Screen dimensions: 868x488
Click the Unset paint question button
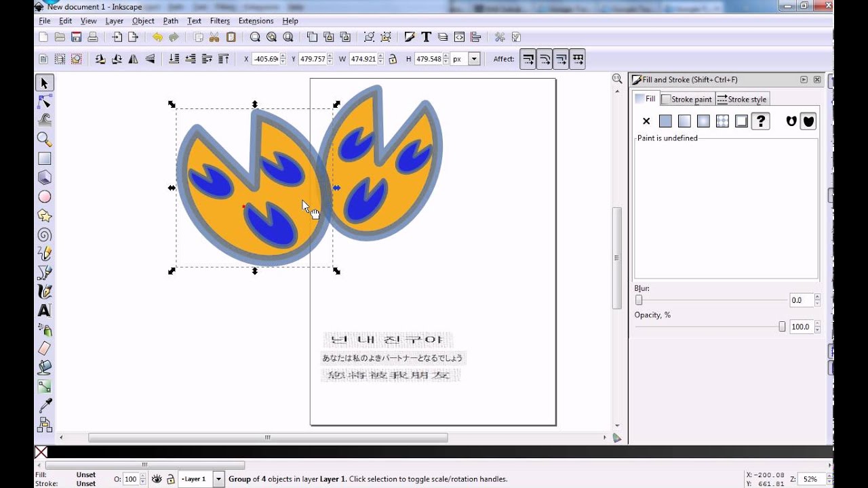(x=761, y=121)
